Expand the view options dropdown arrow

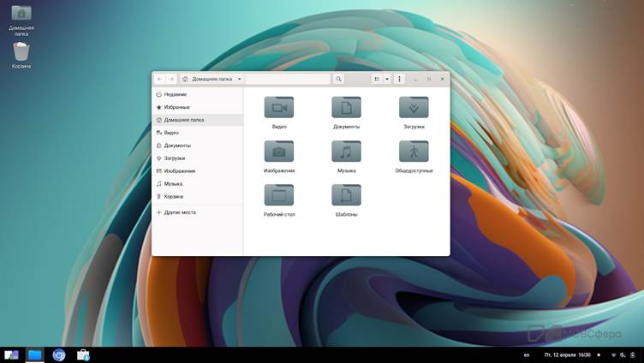[x=387, y=79]
